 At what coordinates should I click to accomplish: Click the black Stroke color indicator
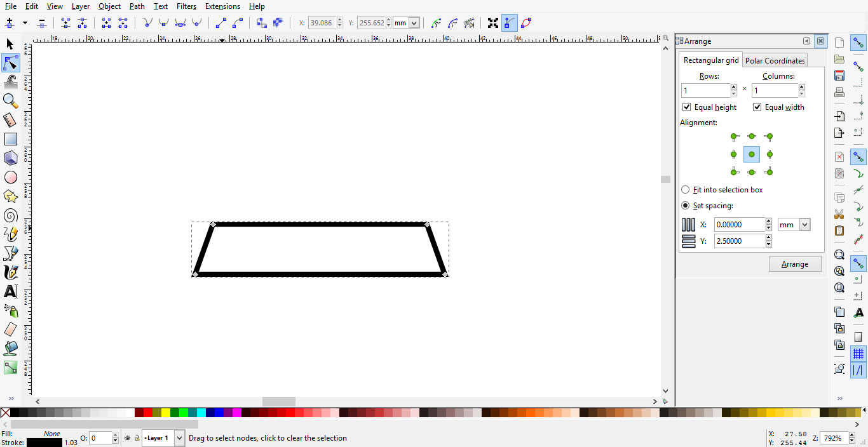(x=44, y=443)
